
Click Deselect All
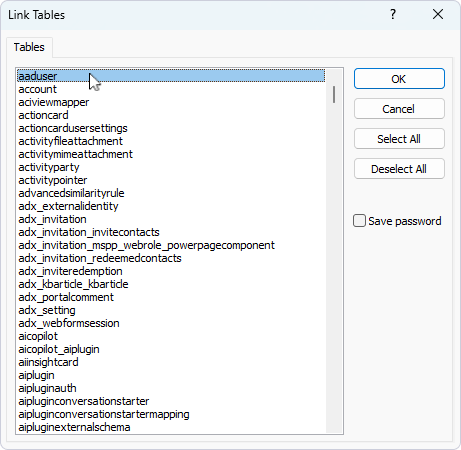(399, 169)
